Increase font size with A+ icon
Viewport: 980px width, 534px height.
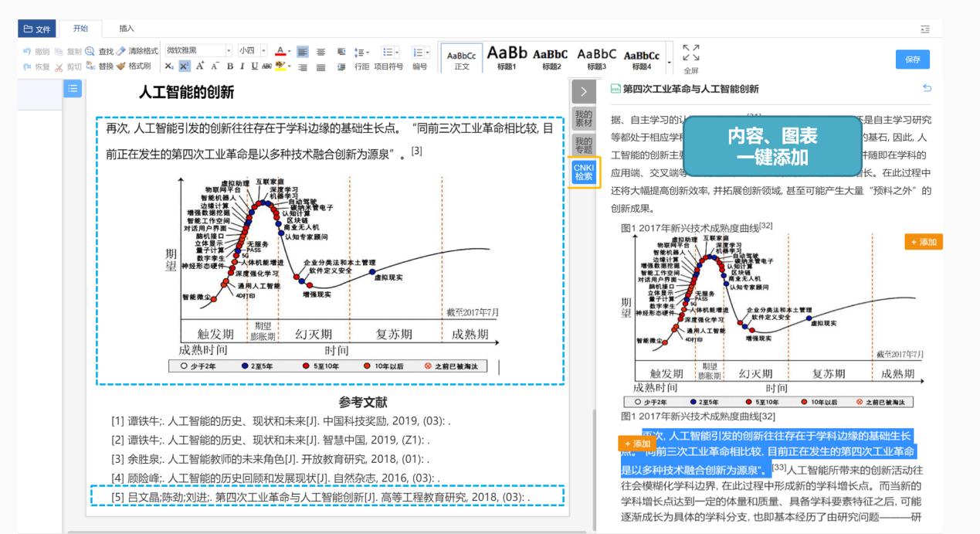(x=199, y=66)
